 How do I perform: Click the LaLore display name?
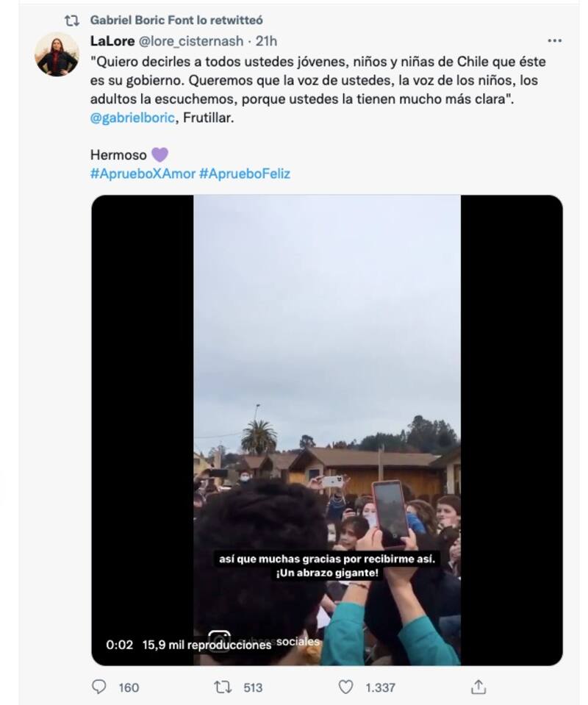pos(112,41)
